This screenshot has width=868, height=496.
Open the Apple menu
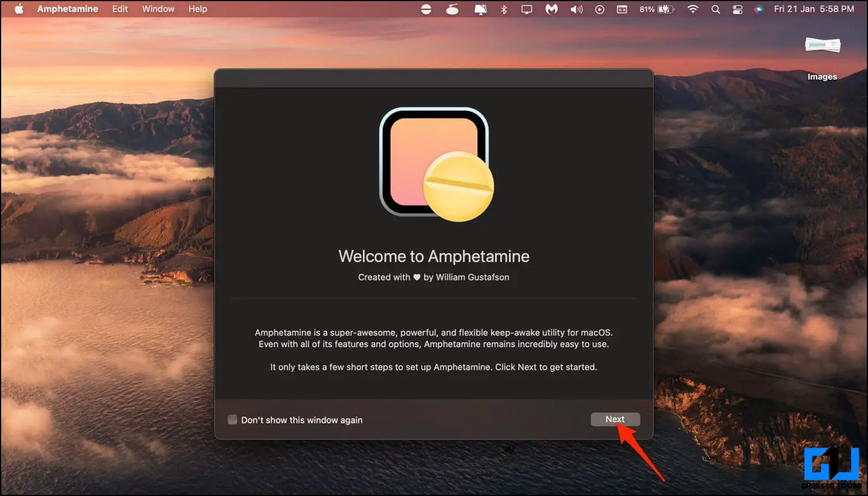(19, 9)
